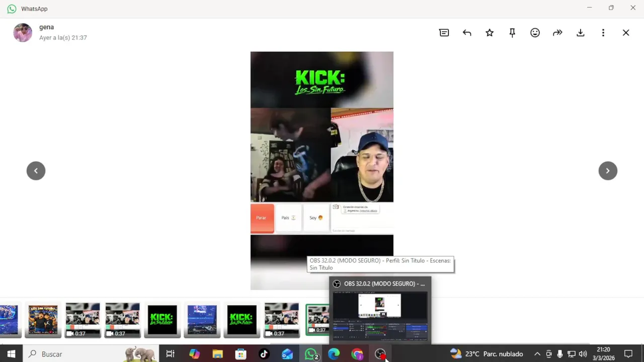The image size is (644, 362).
Task: Open File Explorer from the taskbar
Action: click(217, 354)
